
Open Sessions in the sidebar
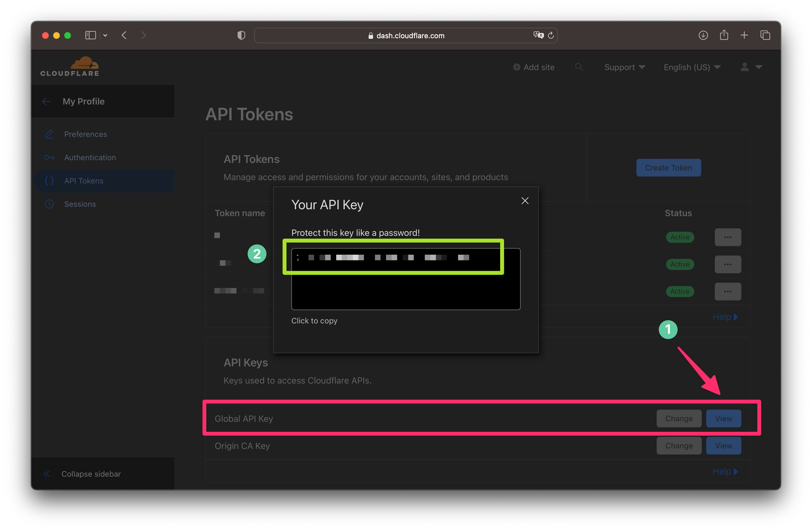point(80,204)
